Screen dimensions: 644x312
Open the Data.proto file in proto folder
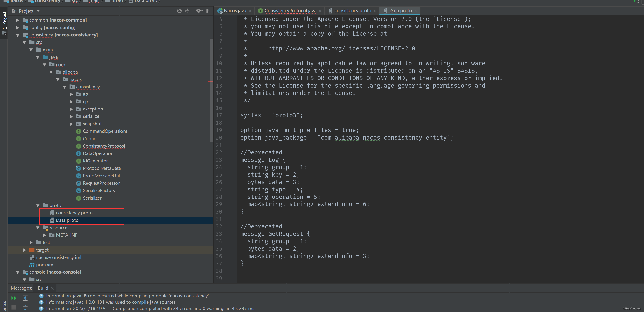[67, 220]
